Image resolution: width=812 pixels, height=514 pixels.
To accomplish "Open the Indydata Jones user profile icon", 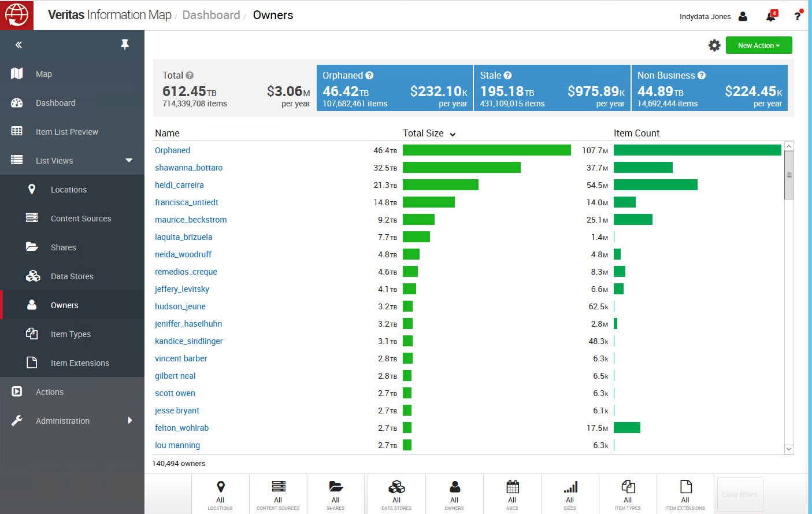I will click(743, 16).
